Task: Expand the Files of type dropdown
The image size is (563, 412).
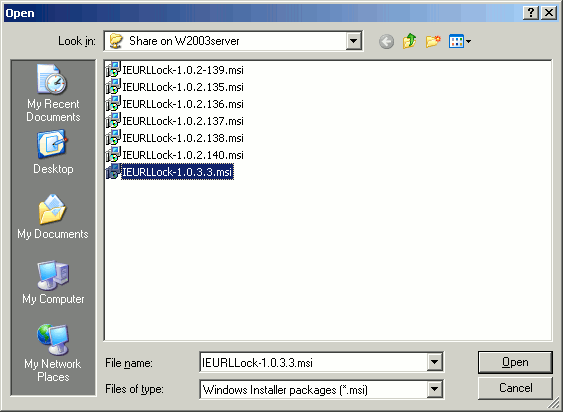Action: (434, 389)
